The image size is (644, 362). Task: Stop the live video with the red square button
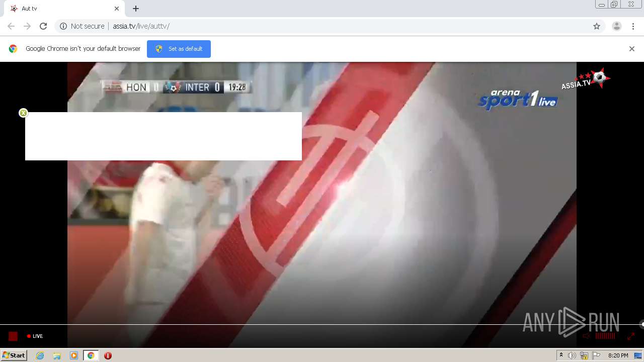13,336
